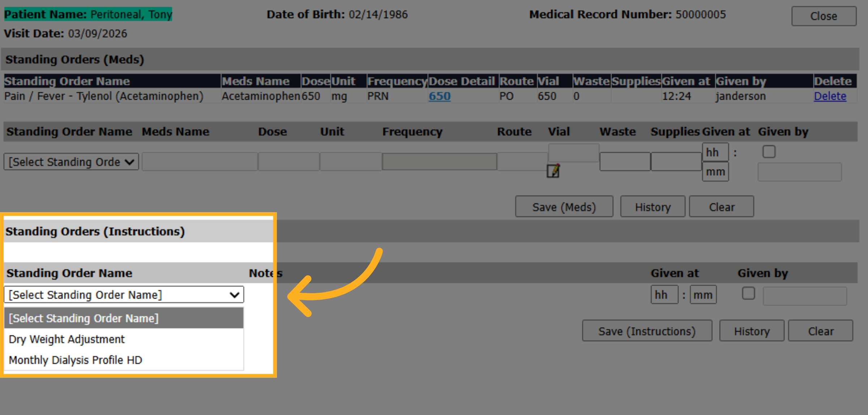Screen dimensions: 868x415
Task: Click the Medical Record Number 50000005
Action: click(700, 14)
